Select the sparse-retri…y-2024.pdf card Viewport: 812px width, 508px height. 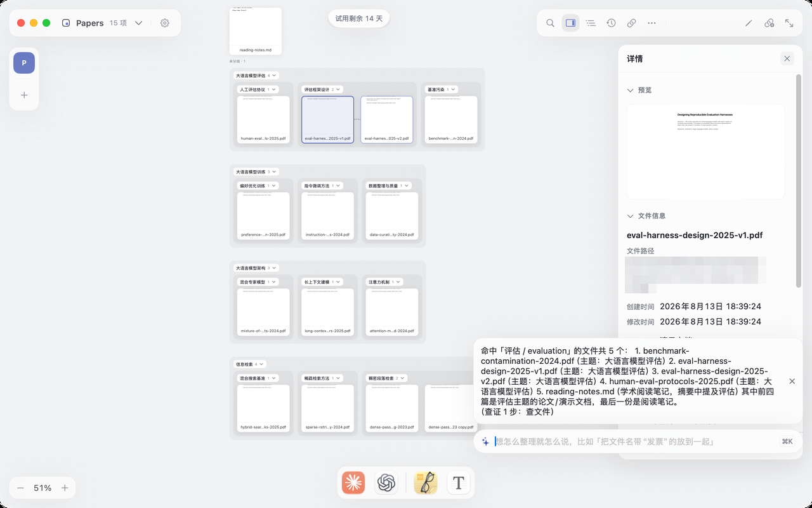pyautogui.click(x=327, y=408)
